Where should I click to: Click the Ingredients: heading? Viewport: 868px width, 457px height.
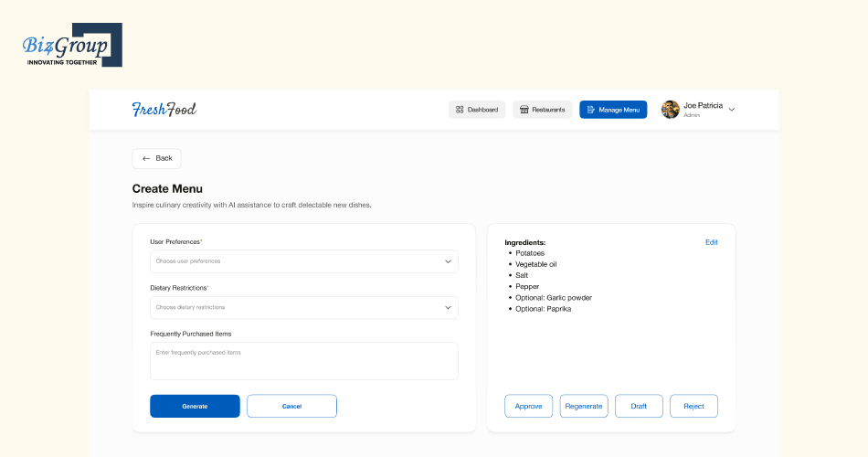(x=524, y=242)
